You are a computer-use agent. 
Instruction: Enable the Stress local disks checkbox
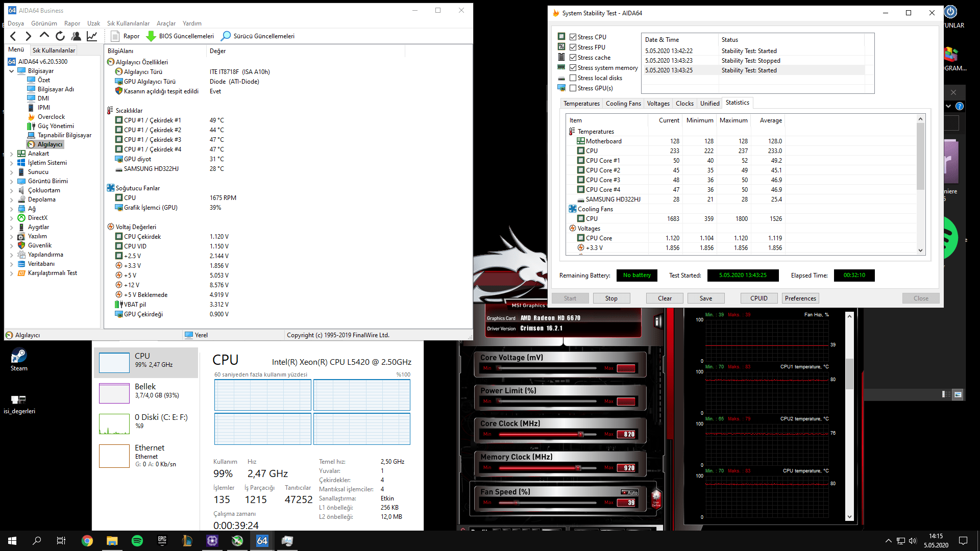tap(573, 78)
